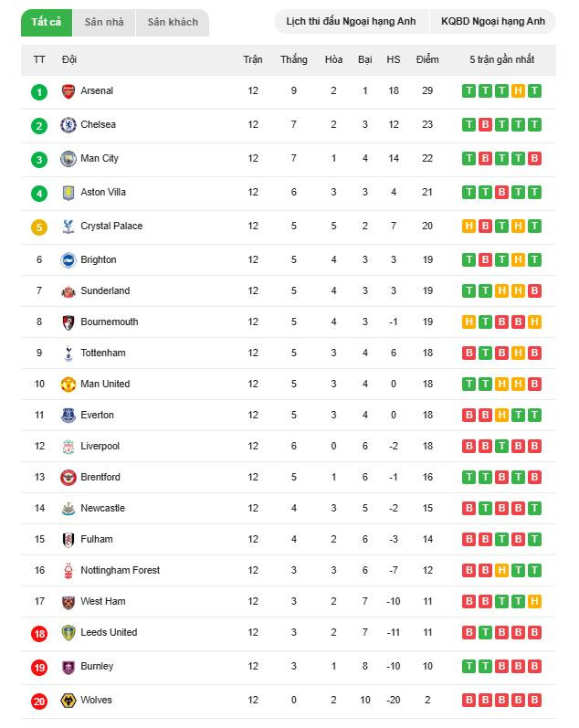This screenshot has height=728, width=579.
Task: Click the Man United club crest icon
Action: [x=68, y=385]
